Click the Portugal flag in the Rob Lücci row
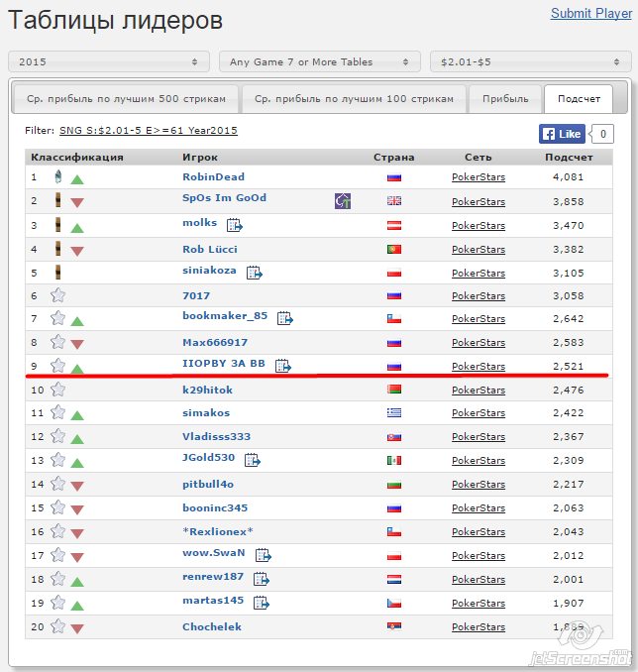Image resolution: width=638 pixels, height=672 pixels. pyautogui.click(x=394, y=249)
